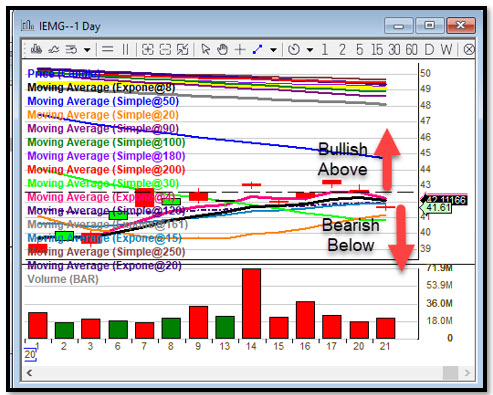Click the circled X icon in toolbar

point(469,50)
